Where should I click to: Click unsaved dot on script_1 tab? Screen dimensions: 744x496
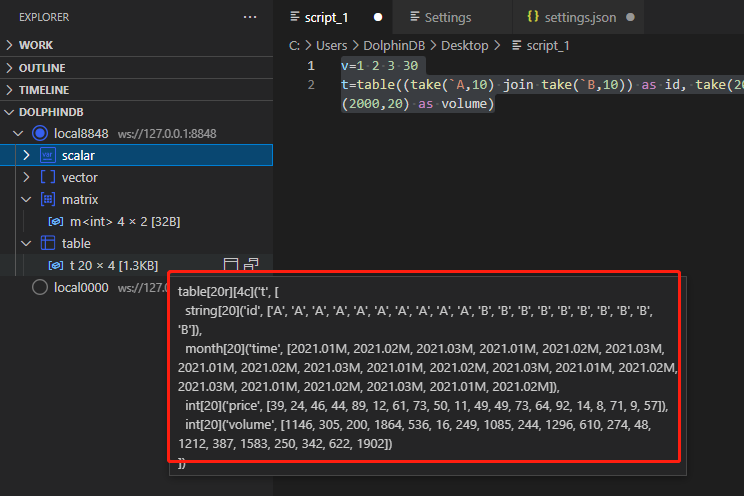point(378,17)
